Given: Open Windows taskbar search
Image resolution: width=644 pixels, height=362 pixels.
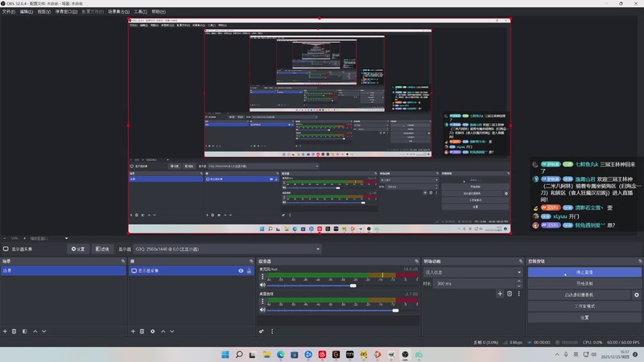Looking at the screenshot, I should [x=239, y=355].
